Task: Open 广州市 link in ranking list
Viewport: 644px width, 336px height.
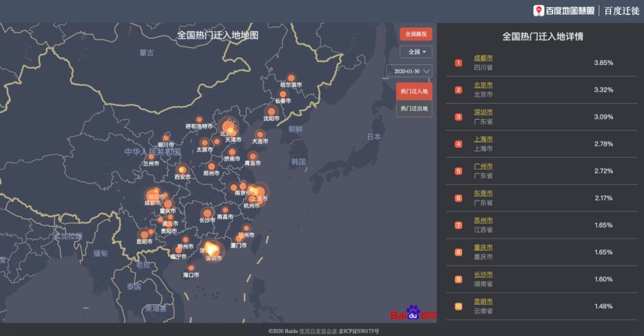Action: click(x=483, y=167)
